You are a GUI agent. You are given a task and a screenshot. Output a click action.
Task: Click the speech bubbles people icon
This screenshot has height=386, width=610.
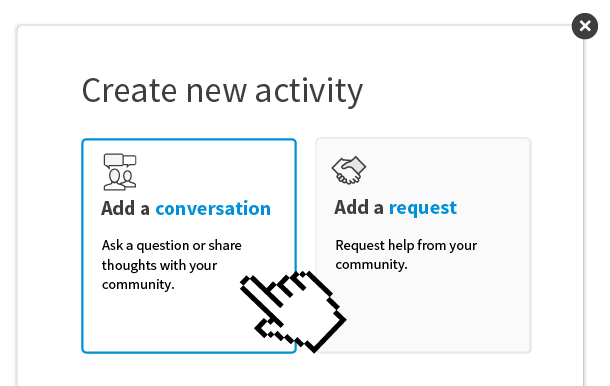pos(120,172)
